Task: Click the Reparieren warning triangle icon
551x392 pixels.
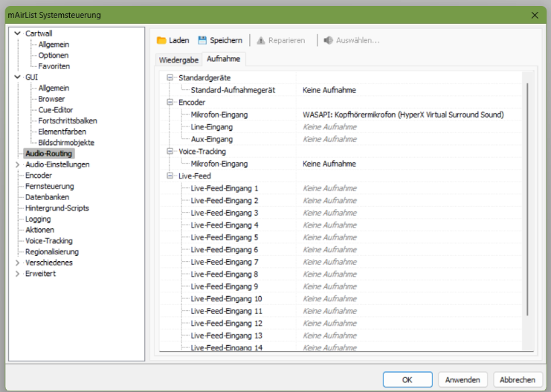Action: pyautogui.click(x=261, y=40)
